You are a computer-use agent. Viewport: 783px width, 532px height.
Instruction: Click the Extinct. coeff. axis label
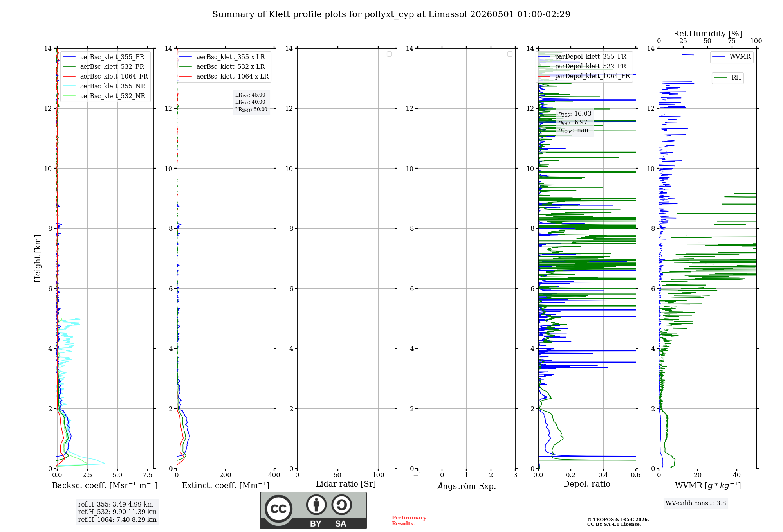[226, 485]
